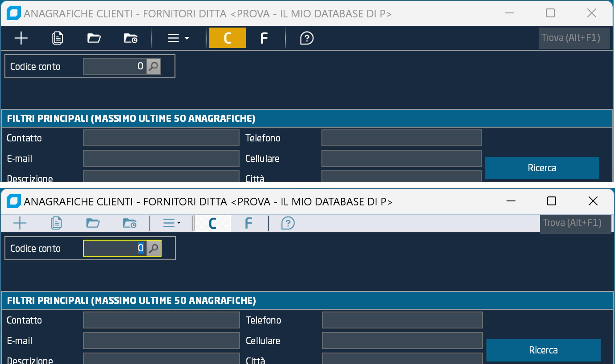This screenshot has width=615, height=364.
Task: Toggle the blue F fornitori button in light toolbar
Action: tap(248, 223)
